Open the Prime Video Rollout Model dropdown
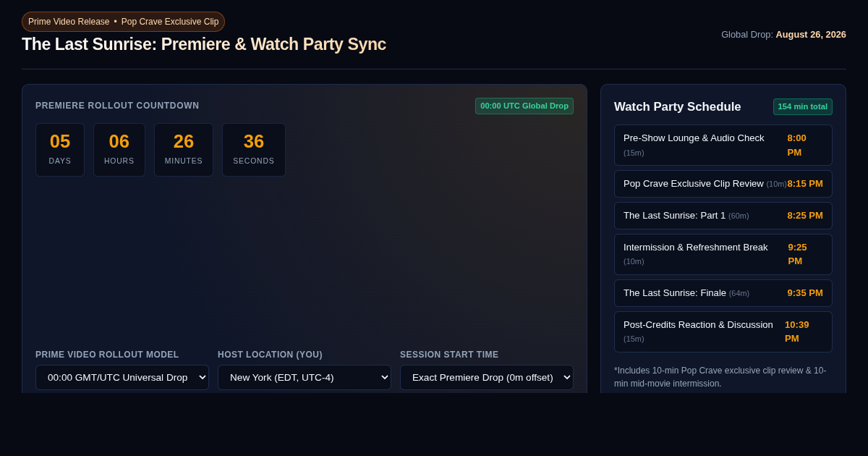868x456 pixels. pyautogui.click(x=122, y=377)
